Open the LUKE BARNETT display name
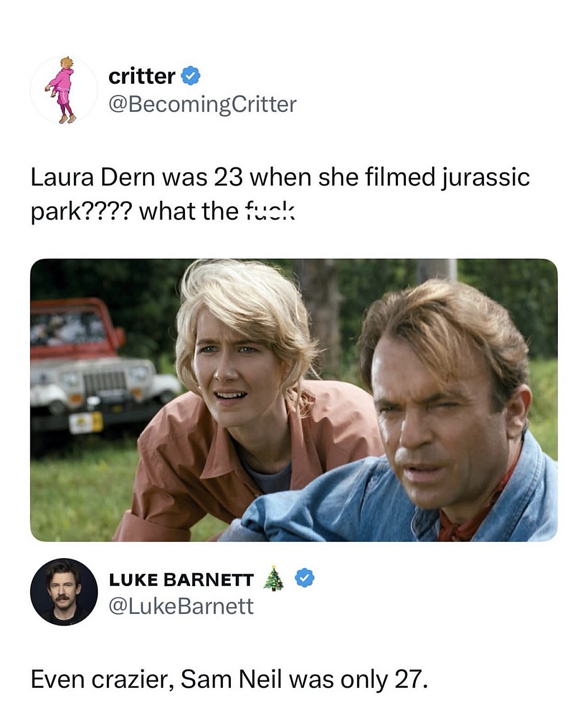588x705 pixels. click(181, 580)
